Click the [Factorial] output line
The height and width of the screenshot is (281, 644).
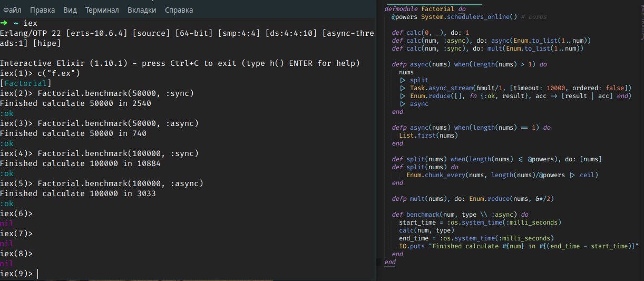point(26,83)
